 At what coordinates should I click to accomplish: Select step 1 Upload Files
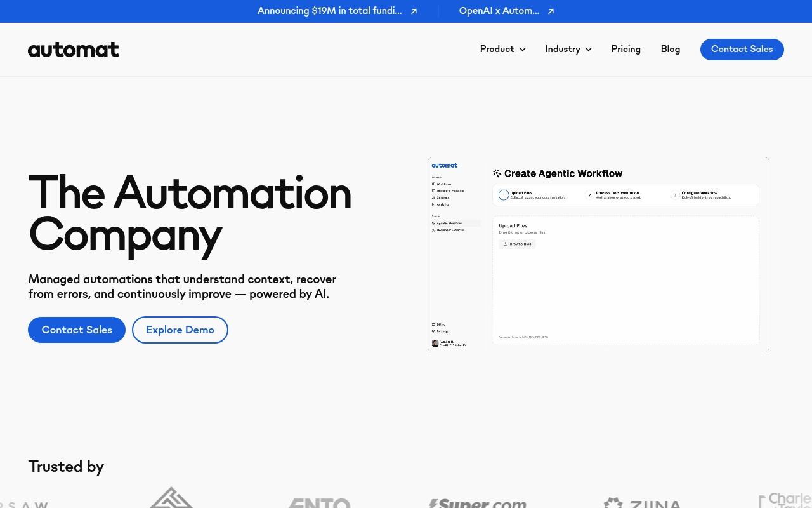tap(533, 195)
